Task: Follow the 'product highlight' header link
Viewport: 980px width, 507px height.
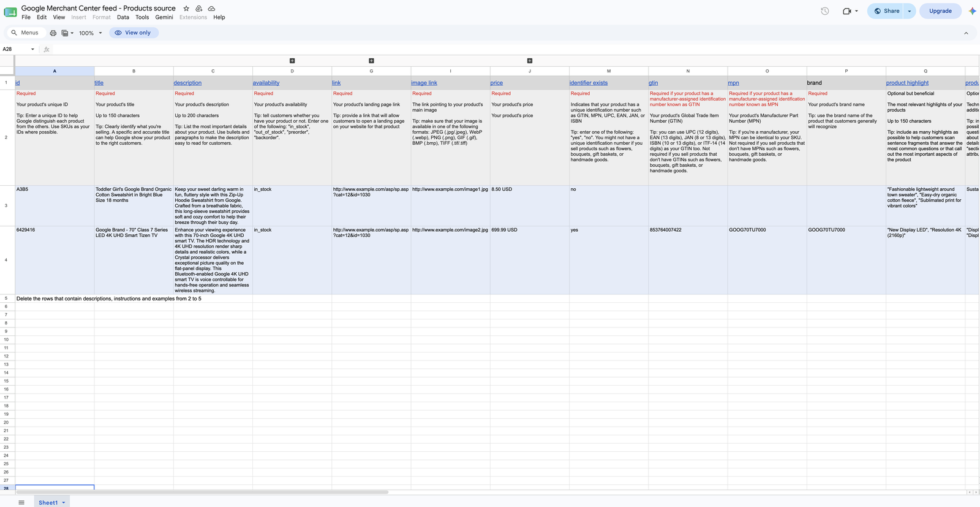Action: click(908, 83)
